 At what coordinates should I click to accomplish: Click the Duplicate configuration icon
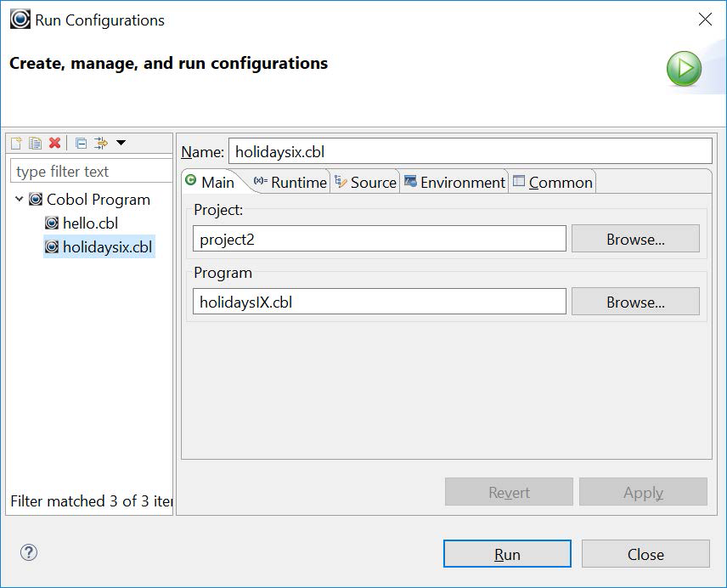click(x=35, y=143)
